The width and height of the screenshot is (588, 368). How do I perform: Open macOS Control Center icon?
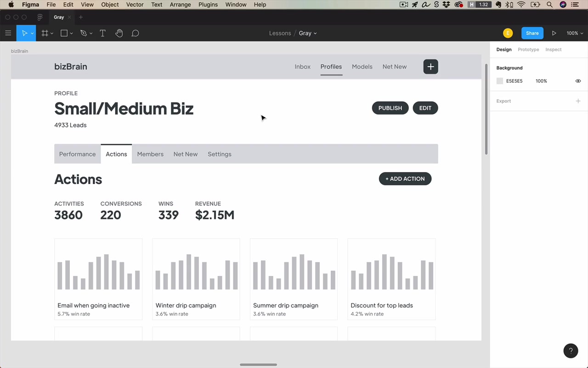575,5
